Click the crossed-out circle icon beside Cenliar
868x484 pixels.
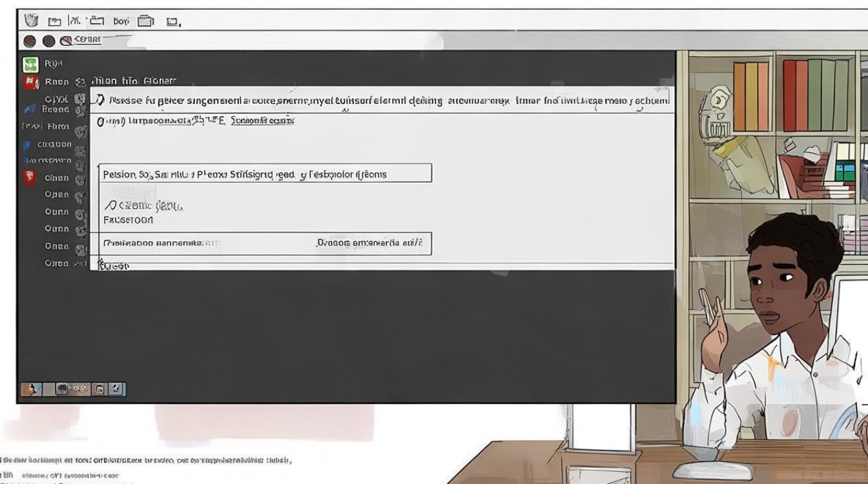point(66,41)
